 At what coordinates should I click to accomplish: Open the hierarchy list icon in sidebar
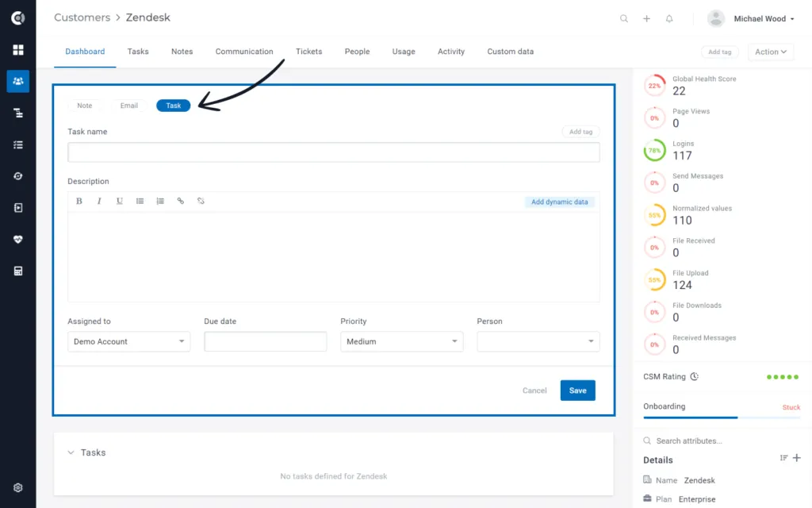pyautogui.click(x=18, y=113)
